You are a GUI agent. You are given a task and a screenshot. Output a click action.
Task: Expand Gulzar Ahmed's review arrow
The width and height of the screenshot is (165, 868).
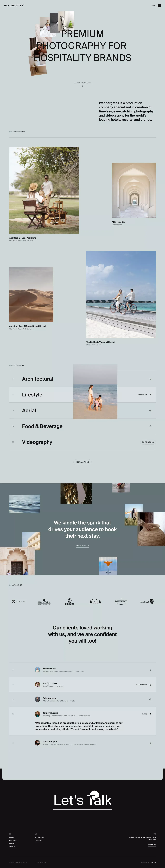tap(150, 699)
